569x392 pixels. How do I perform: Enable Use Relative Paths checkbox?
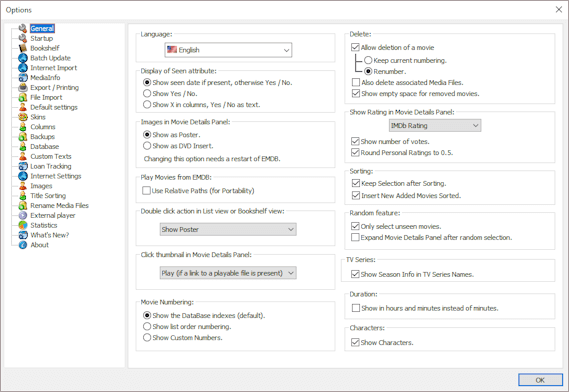tap(146, 191)
